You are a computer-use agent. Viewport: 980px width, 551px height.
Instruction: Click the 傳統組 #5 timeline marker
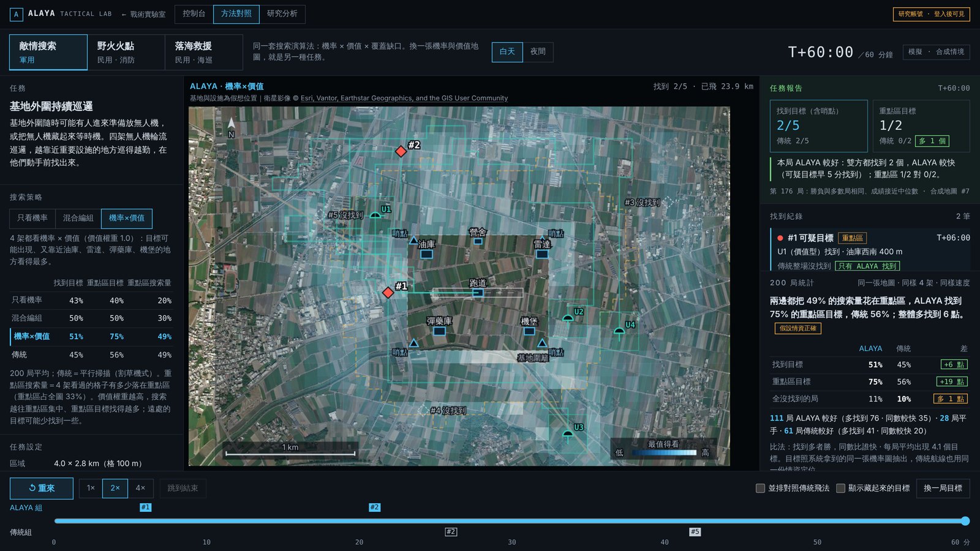pyautogui.click(x=695, y=532)
